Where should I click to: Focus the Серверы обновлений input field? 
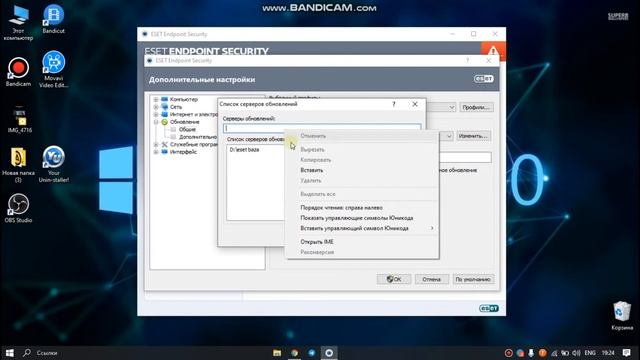coord(322,128)
